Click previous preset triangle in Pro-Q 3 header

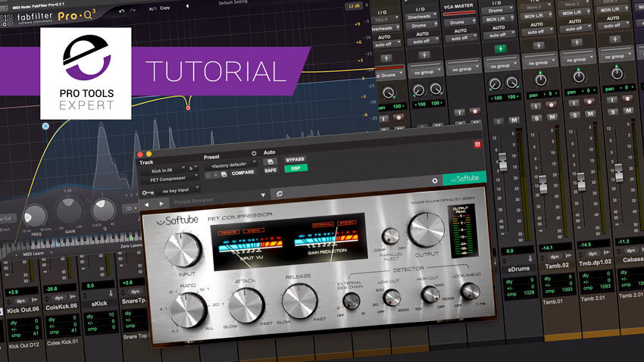tap(187, 6)
